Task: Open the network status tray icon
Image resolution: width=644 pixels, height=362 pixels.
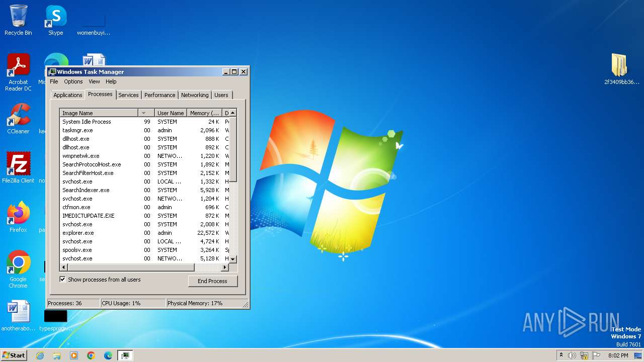Action: pos(584,355)
